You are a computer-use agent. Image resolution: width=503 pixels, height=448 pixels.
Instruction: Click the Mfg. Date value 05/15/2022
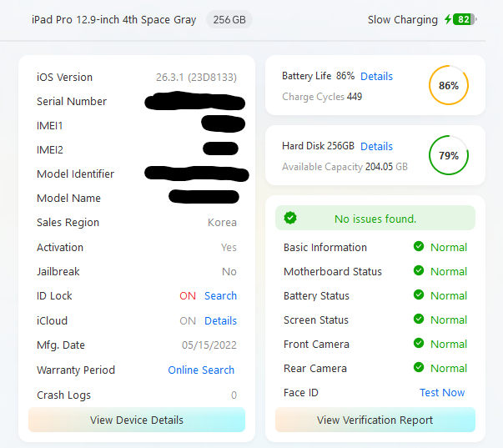[209, 345]
